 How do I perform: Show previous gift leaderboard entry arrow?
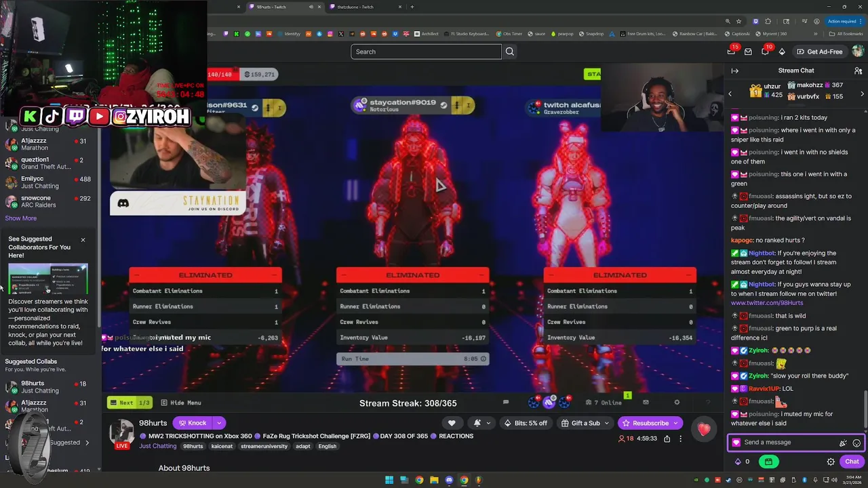click(x=730, y=94)
